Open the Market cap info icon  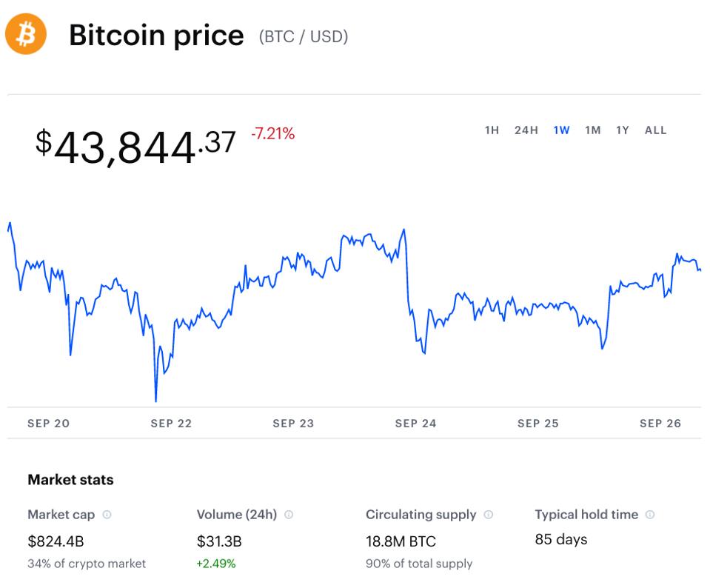point(107,515)
